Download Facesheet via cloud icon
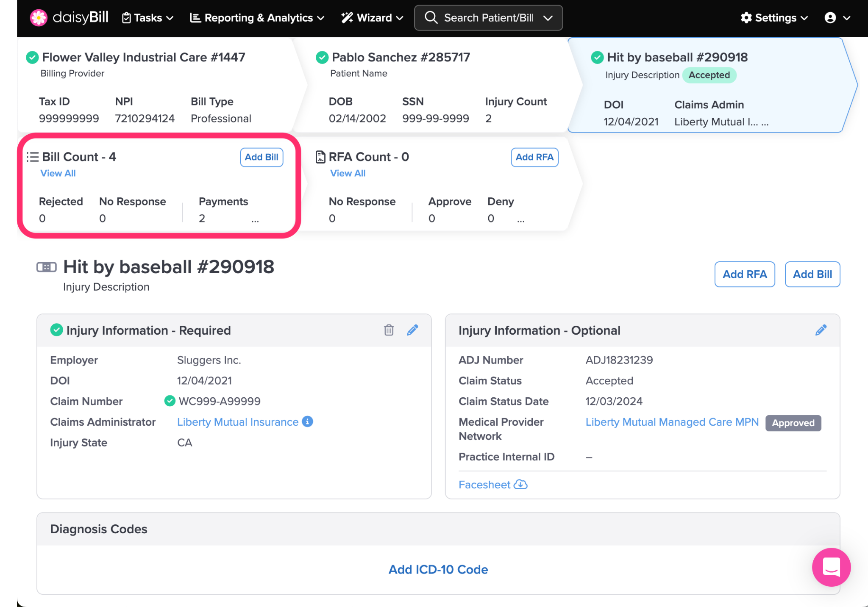 click(x=520, y=484)
